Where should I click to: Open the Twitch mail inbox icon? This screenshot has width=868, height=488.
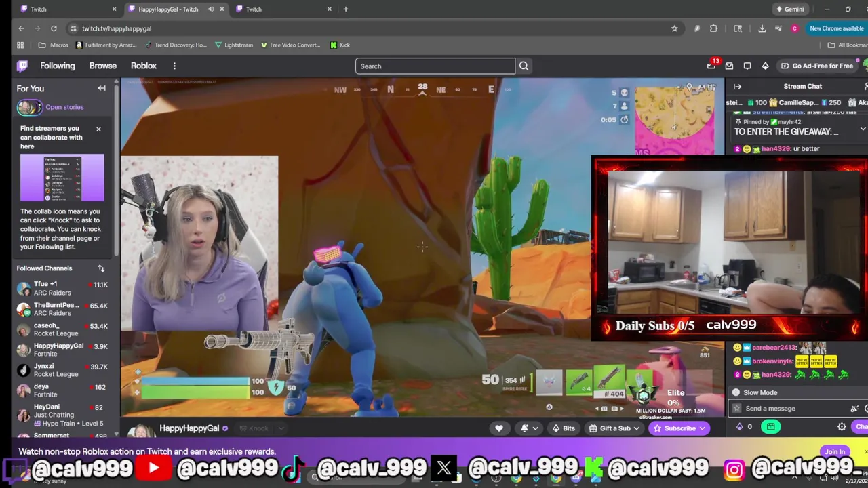[x=729, y=66]
